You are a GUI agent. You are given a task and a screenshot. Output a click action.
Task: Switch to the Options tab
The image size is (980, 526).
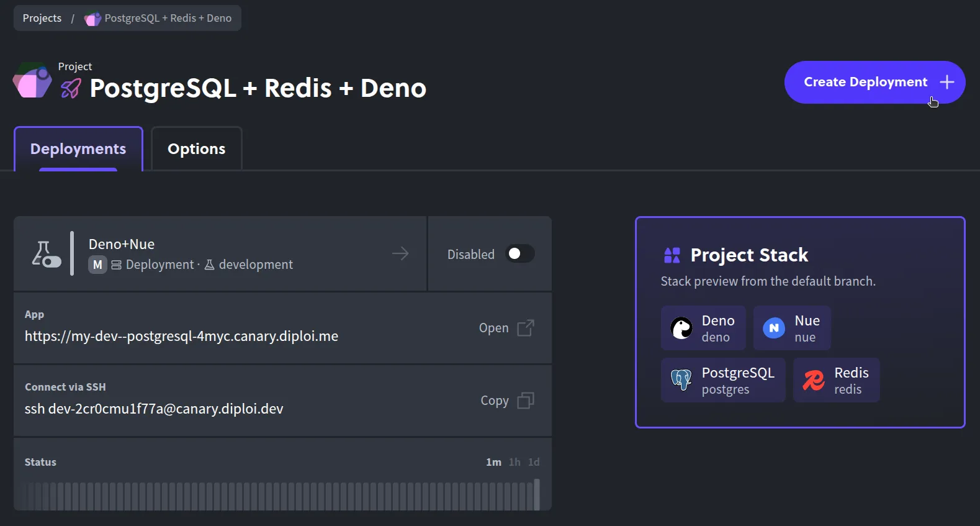click(196, 149)
